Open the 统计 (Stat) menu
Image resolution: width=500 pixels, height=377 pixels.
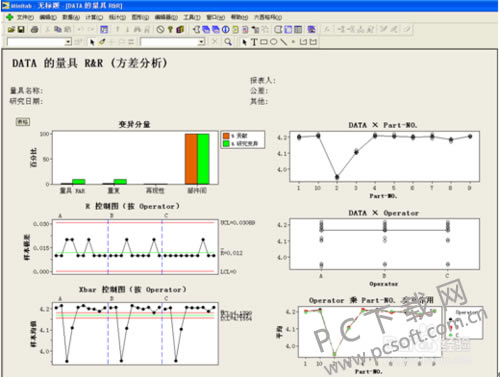pos(117,17)
